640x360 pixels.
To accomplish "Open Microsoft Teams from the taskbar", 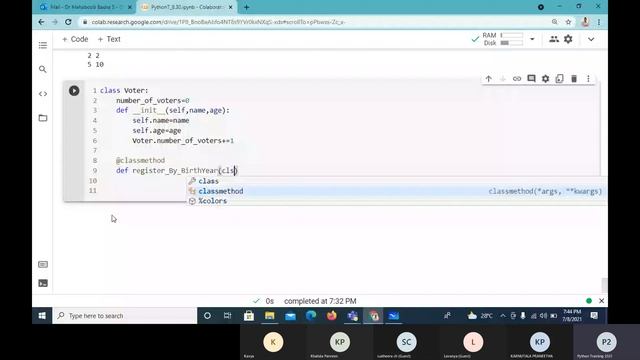I will coord(353,316).
